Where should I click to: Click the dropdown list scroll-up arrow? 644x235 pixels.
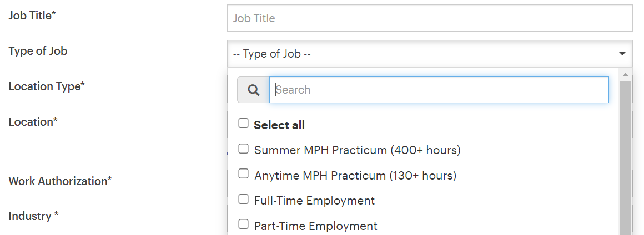(625, 75)
